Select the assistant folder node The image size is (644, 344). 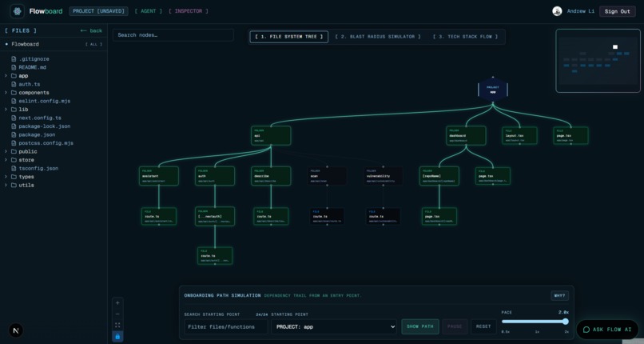point(158,176)
